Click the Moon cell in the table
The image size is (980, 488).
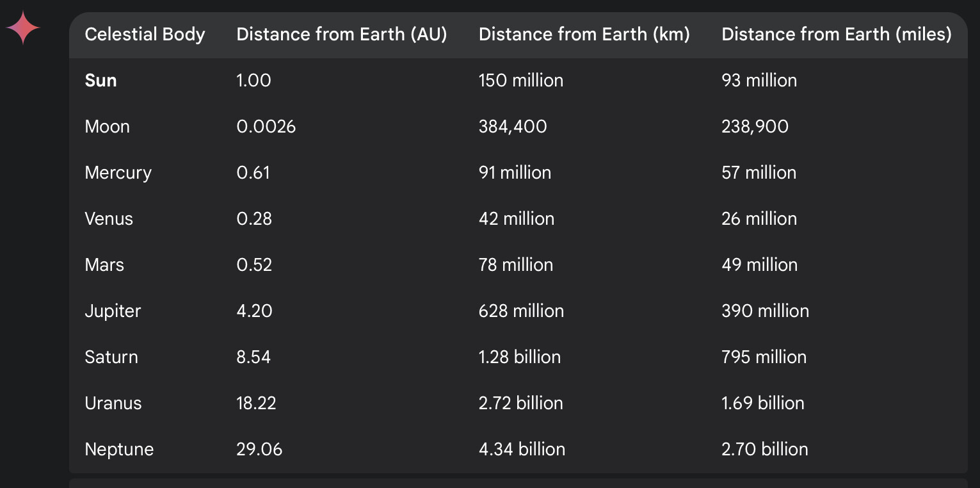click(107, 126)
